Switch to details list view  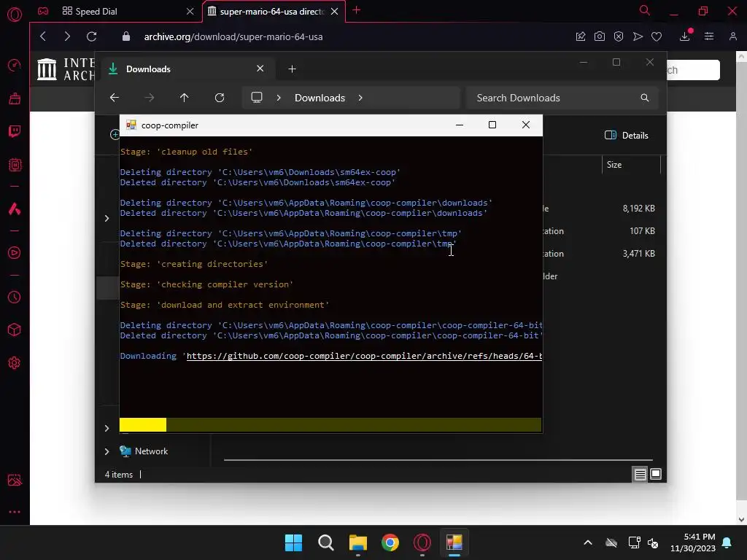coord(640,474)
